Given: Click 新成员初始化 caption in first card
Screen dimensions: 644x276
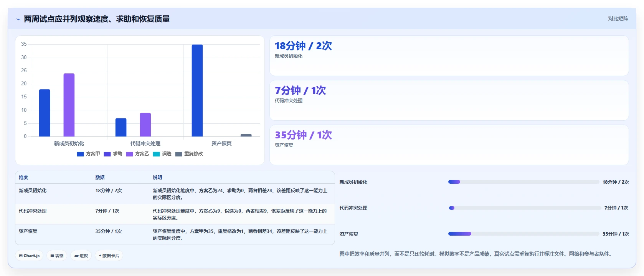Looking at the screenshot, I should 289,56.
